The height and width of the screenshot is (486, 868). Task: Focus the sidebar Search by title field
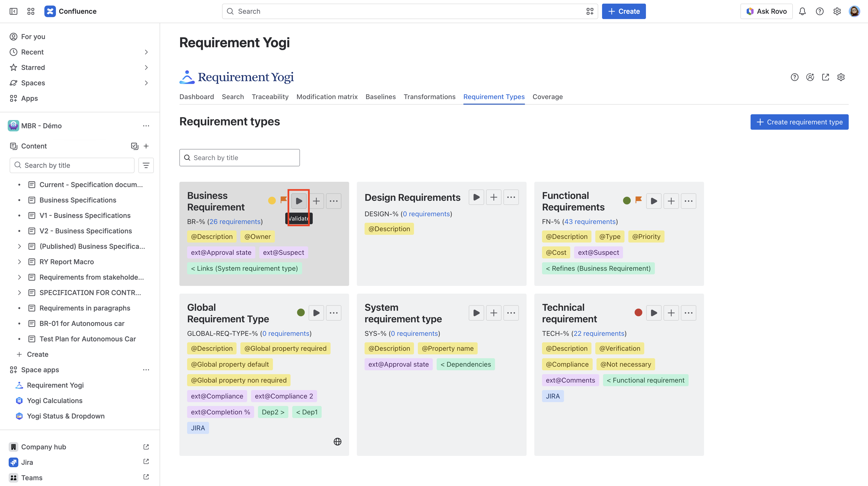pyautogui.click(x=72, y=165)
